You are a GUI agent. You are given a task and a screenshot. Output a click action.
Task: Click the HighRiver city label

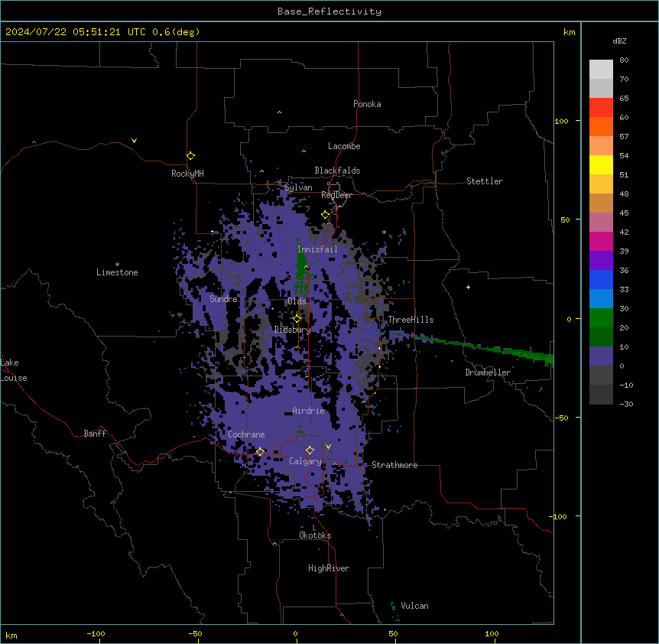pyautogui.click(x=329, y=568)
